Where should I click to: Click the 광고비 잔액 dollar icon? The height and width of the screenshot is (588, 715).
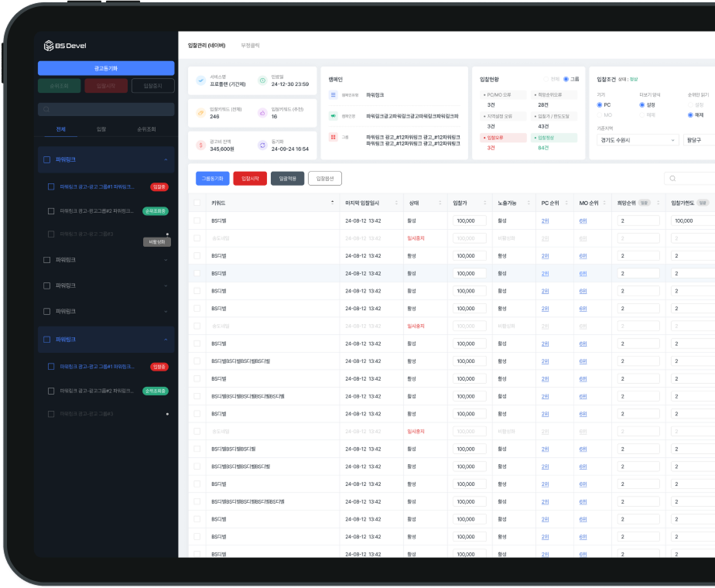[x=201, y=145]
